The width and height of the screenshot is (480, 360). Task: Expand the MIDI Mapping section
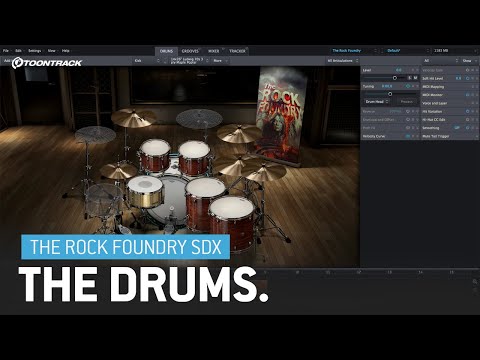[450, 87]
